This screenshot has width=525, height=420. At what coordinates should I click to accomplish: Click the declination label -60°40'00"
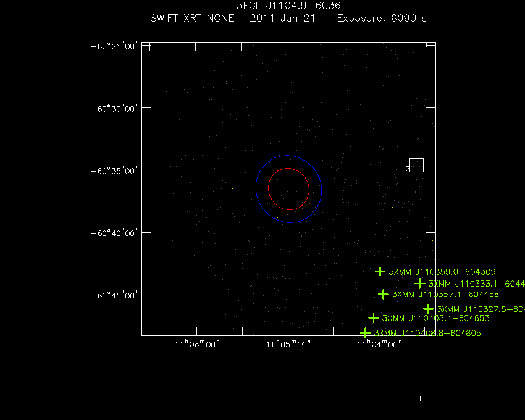[x=115, y=233]
